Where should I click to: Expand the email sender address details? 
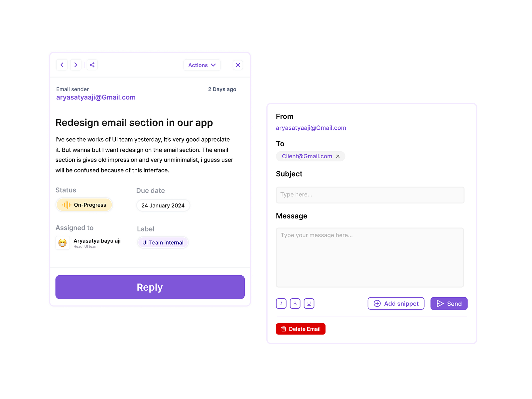click(x=95, y=97)
